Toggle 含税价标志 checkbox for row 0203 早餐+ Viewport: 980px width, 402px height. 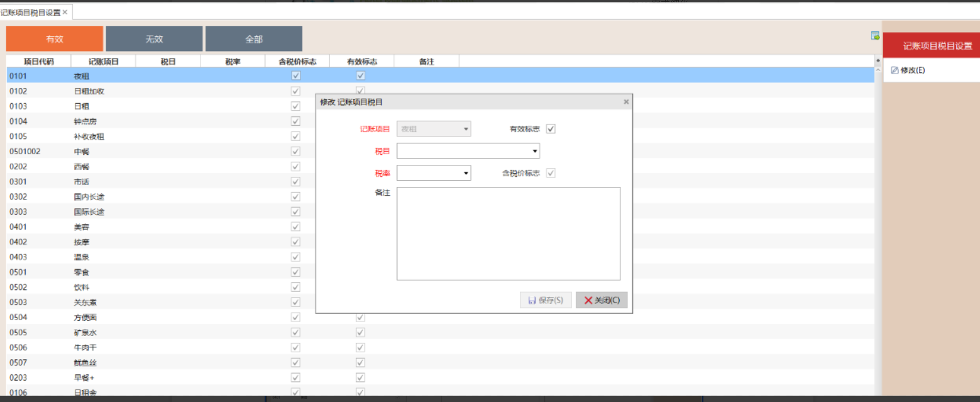coord(295,378)
